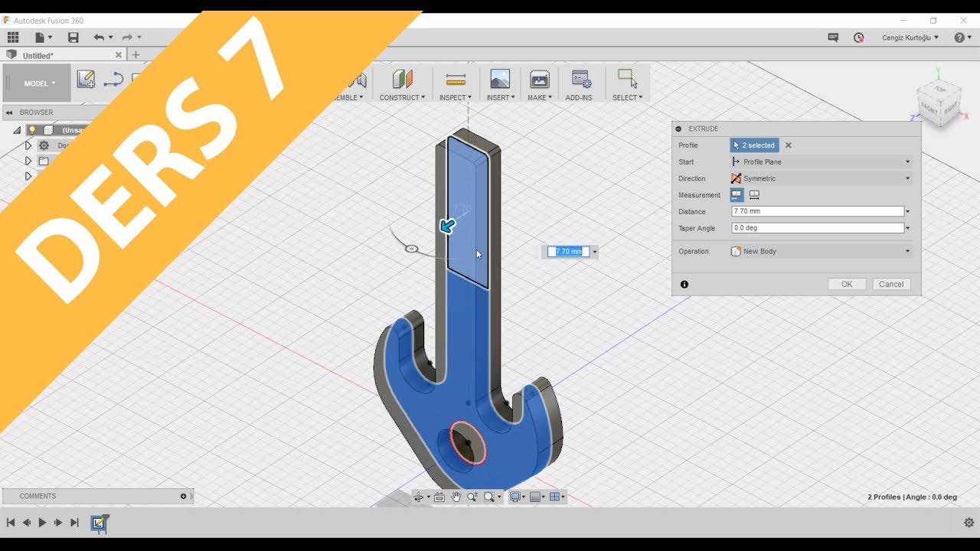Click the Make 3D print icon

tap(539, 79)
